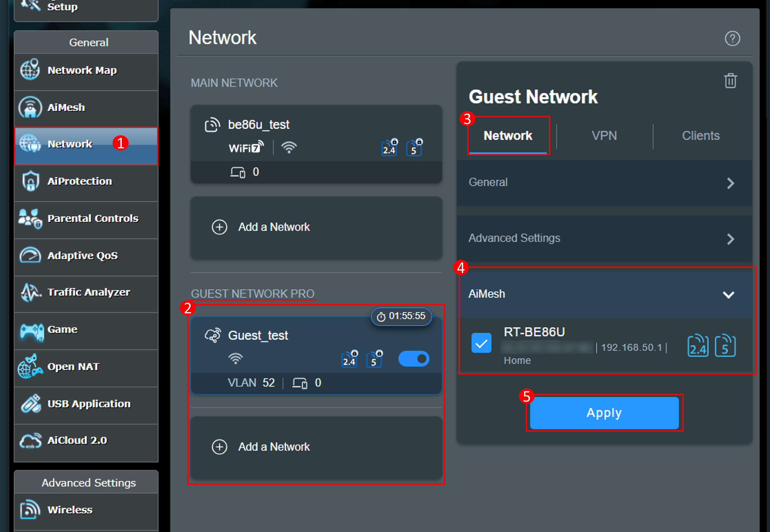770x532 pixels.
Task: Uncheck the RT-BE86U AiMesh node checkbox
Action: pyautogui.click(x=481, y=343)
